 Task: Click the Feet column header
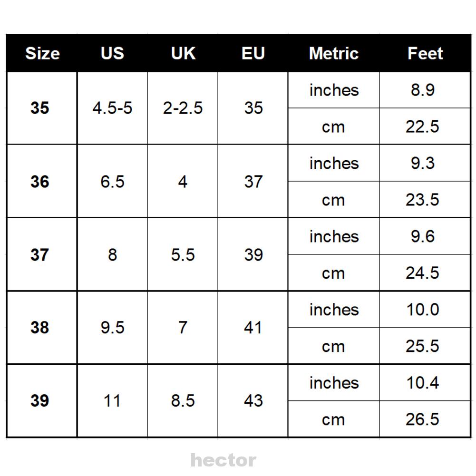point(425,53)
